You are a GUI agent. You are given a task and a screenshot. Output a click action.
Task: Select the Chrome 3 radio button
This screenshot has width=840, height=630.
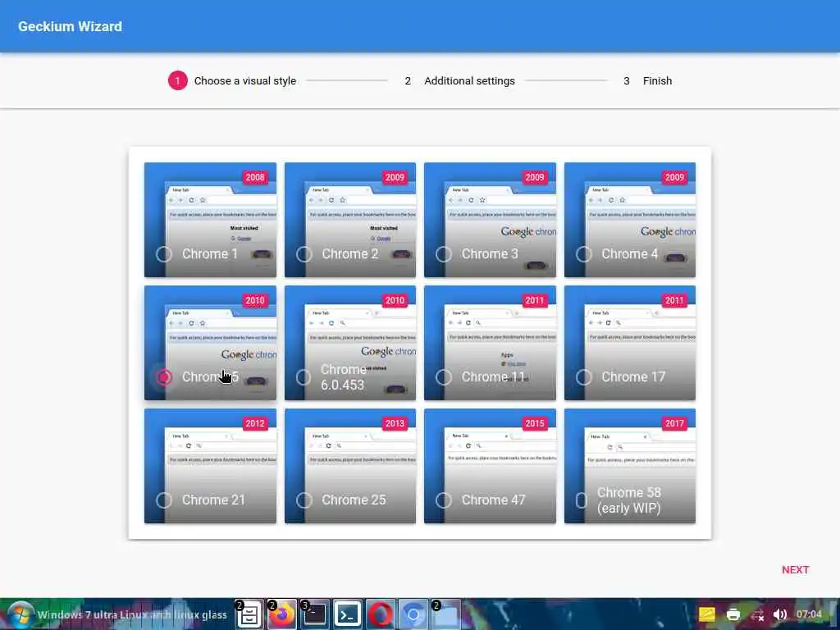click(x=444, y=254)
